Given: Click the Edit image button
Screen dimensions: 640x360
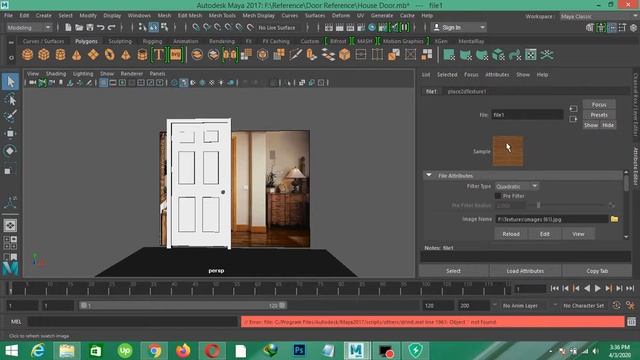Looking at the screenshot, I should (x=544, y=234).
